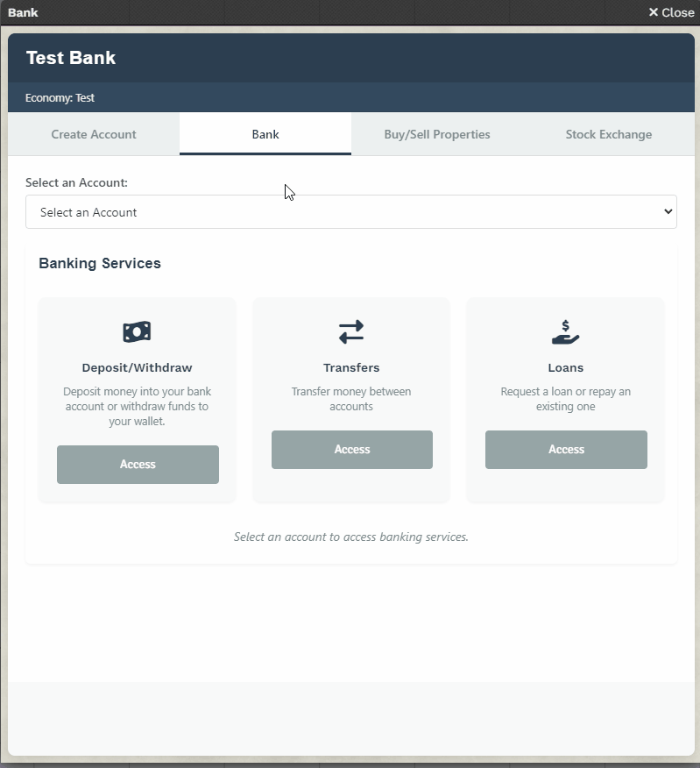The image size is (700, 768).
Task: Access the Transfers service
Action: click(x=352, y=450)
